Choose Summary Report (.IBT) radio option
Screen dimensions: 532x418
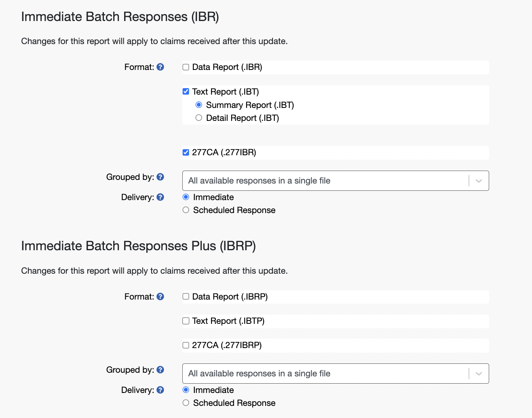coord(199,105)
